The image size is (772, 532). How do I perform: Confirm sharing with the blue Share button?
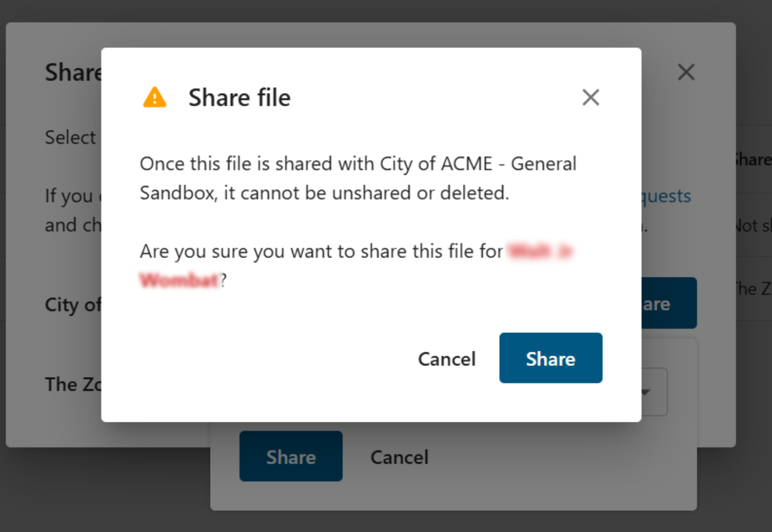(x=551, y=358)
